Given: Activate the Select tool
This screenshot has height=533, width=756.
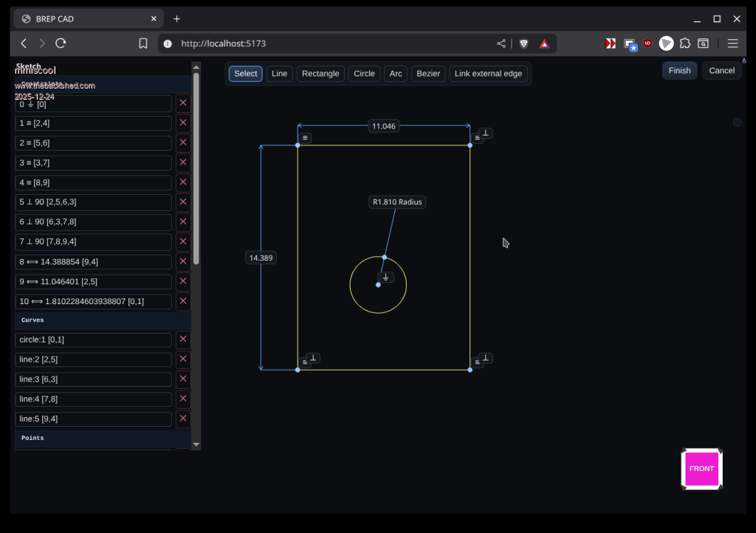Looking at the screenshot, I should coord(246,74).
